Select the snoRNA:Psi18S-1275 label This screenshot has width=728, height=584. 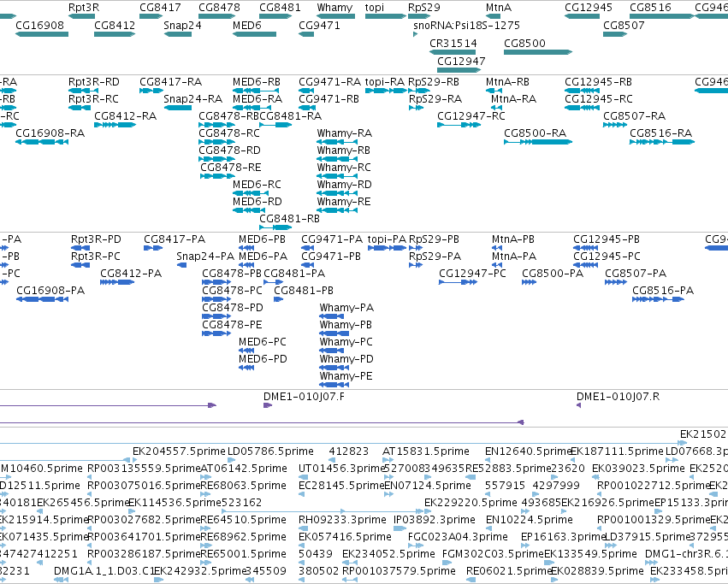(466, 25)
